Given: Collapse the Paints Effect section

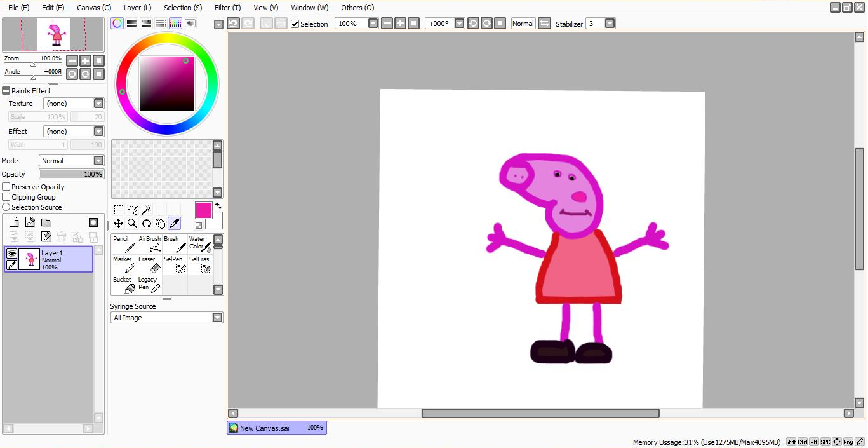Looking at the screenshot, I should (6, 91).
